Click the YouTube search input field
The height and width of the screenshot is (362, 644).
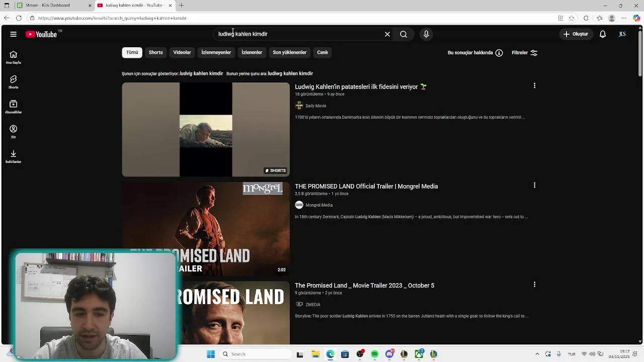(x=297, y=34)
